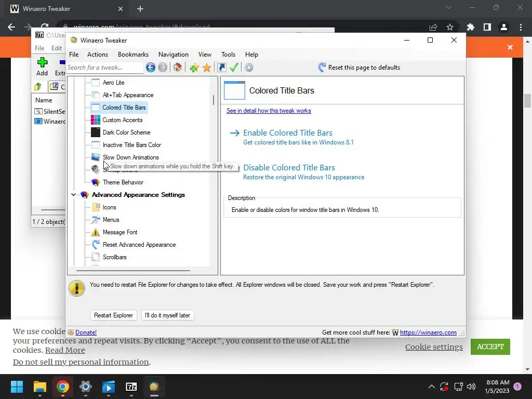Viewport: 532px width, 399px height.
Task: Click the Alt+Tab Appearance icon in tree
Action: 96,95
